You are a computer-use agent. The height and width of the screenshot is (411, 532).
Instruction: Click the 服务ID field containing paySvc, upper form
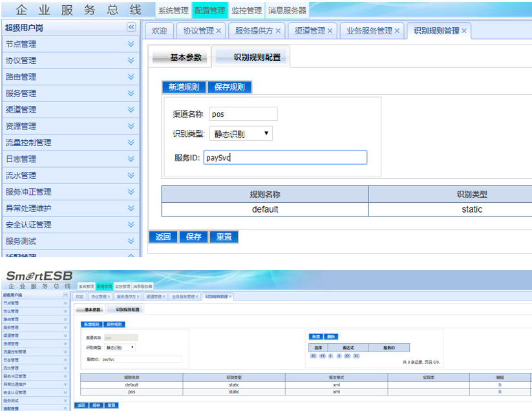tap(284, 157)
